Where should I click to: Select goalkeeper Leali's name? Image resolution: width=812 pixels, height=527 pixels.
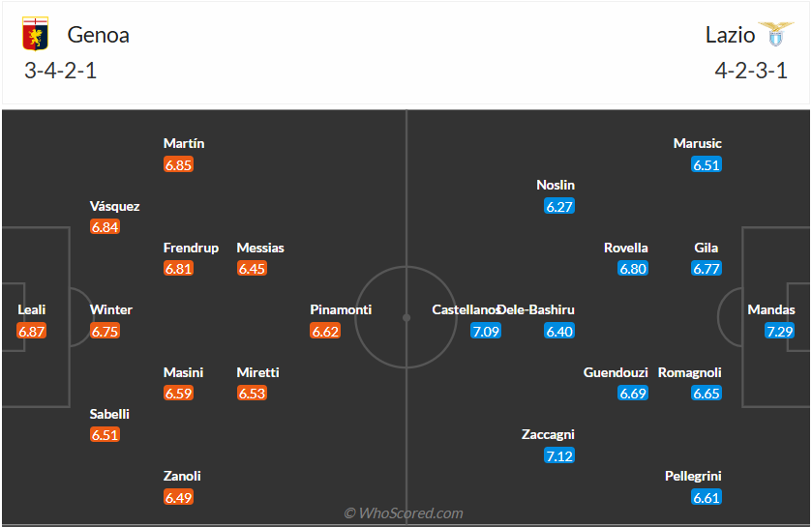(x=32, y=310)
